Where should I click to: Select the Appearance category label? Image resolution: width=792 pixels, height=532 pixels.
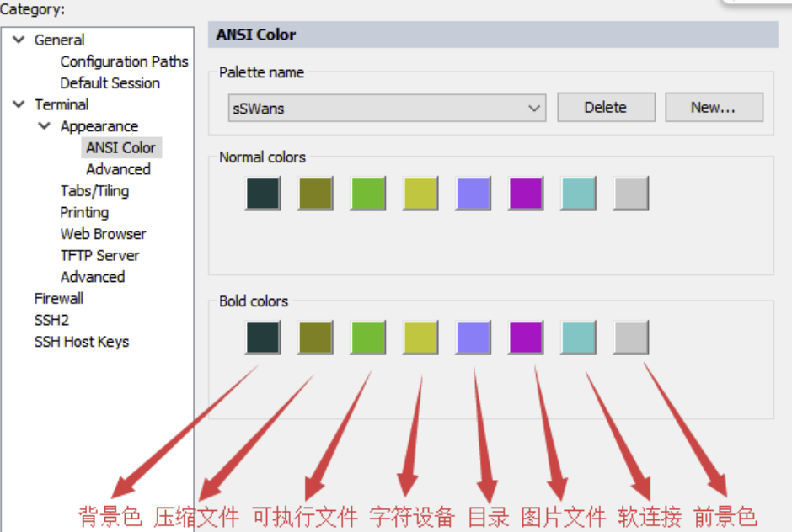pyautogui.click(x=99, y=126)
